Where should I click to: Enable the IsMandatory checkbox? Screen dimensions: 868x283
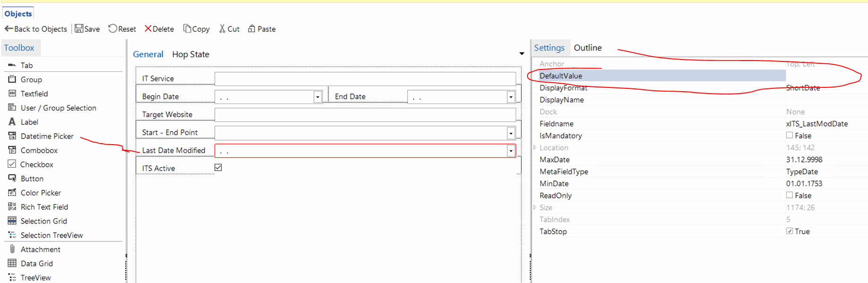pyautogui.click(x=789, y=136)
